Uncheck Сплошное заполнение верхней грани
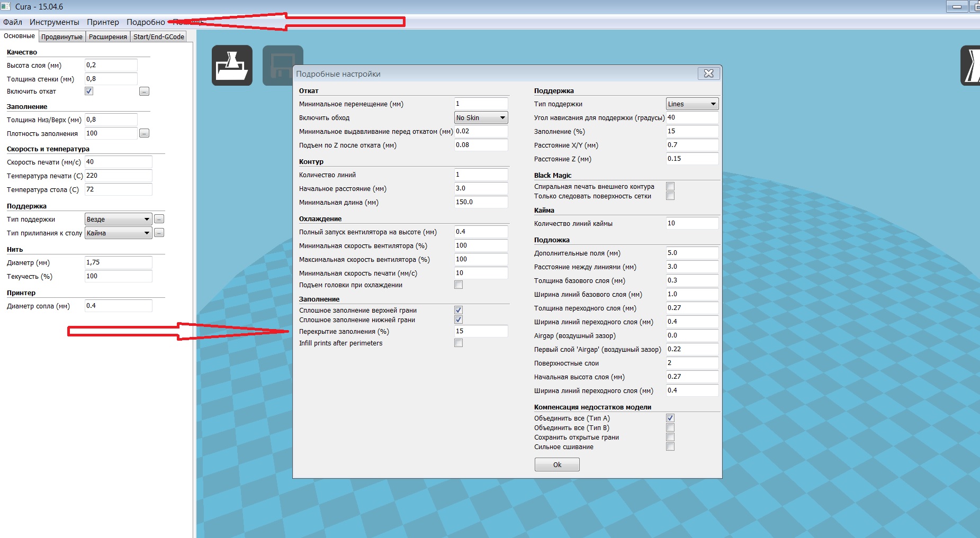This screenshot has height=538, width=980. click(x=458, y=310)
